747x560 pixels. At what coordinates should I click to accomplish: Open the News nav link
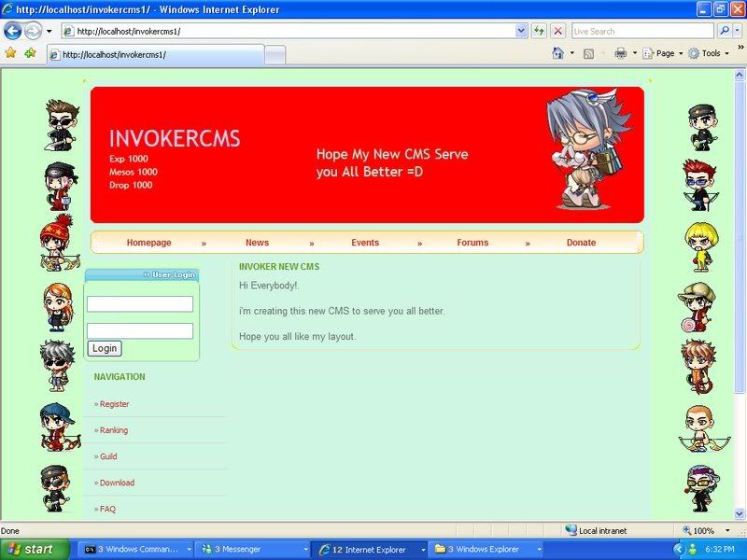tap(258, 243)
